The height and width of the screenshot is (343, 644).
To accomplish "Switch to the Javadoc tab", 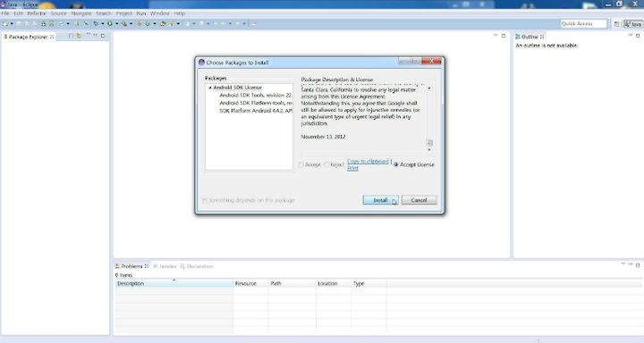I will 165,266.
